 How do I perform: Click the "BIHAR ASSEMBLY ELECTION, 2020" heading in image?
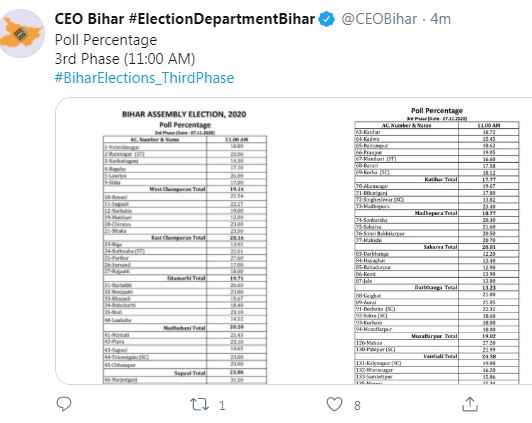tap(184, 114)
